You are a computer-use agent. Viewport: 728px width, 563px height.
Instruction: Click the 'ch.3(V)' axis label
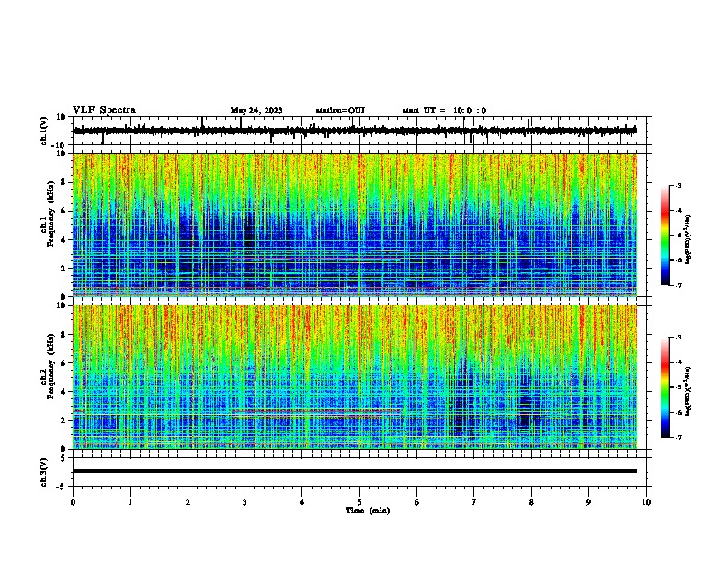(44, 472)
